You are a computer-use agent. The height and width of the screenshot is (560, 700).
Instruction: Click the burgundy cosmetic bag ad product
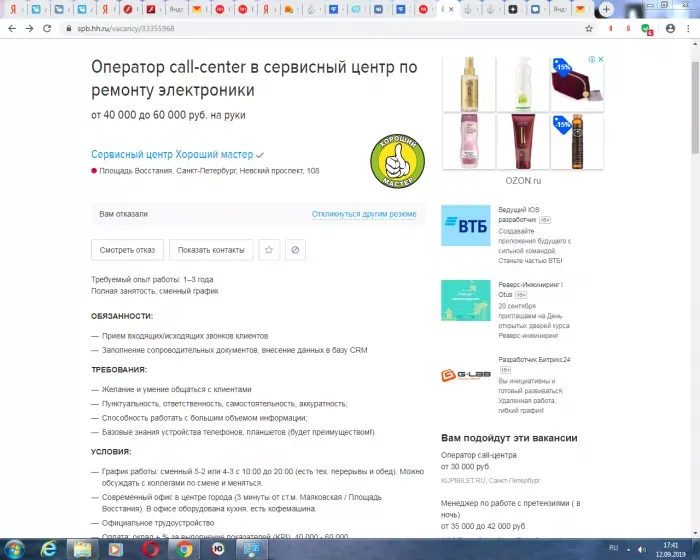(x=577, y=84)
